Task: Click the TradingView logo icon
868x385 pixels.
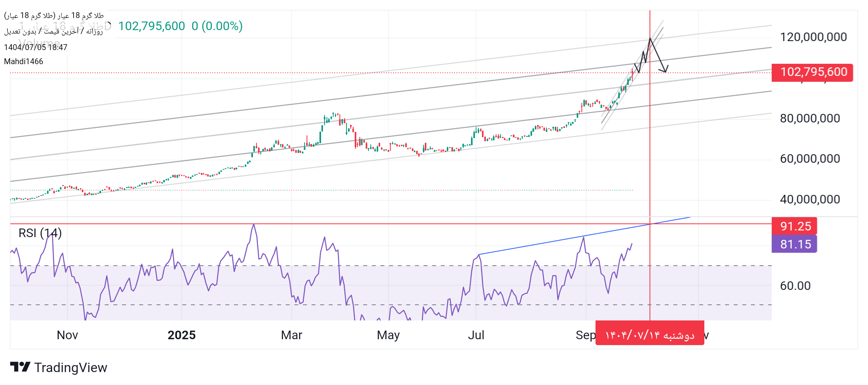Action: point(20,367)
